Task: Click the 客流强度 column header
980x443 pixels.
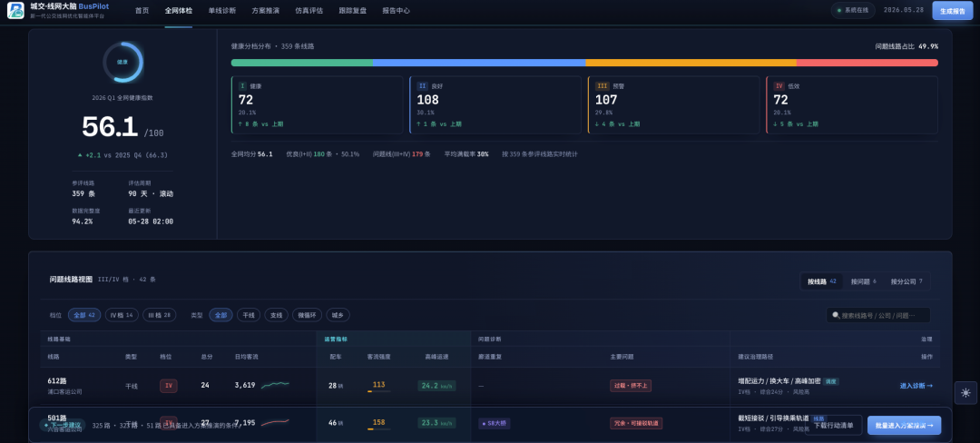Action: click(x=378, y=357)
